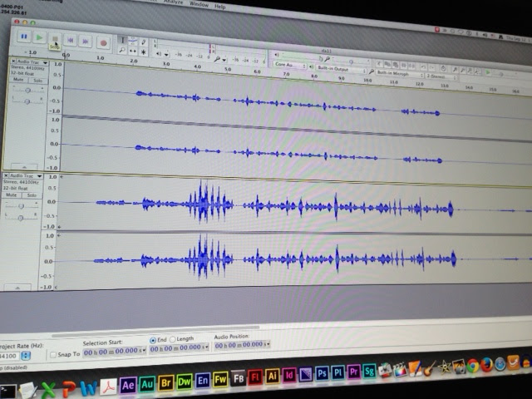Click the Selection Start time field
The image size is (532, 399).
(x=115, y=352)
